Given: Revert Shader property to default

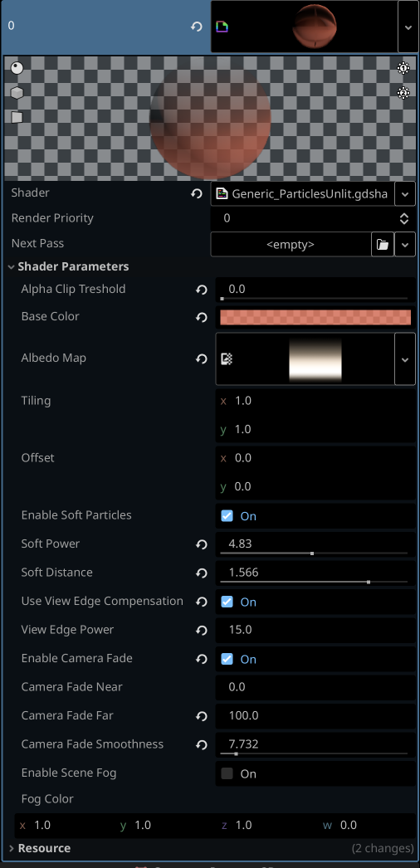Looking at the screenshot, I should (x=197, y=193).
